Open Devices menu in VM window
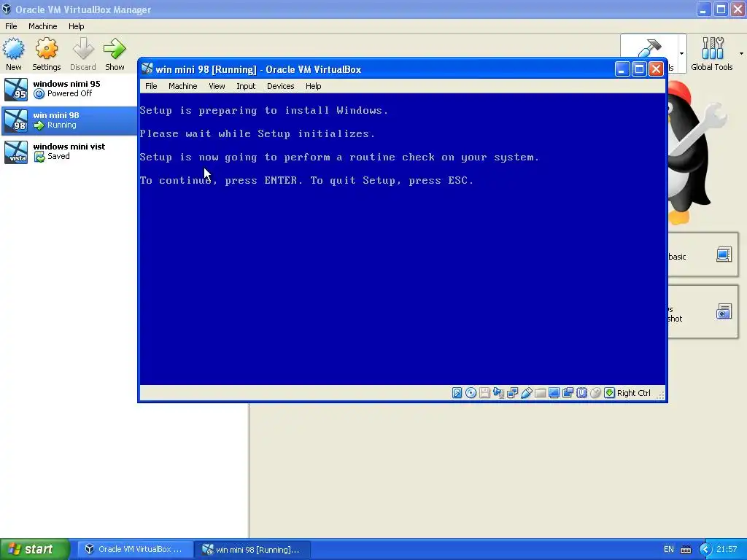This screenshot has height=560, width=747. click(281, 86)
